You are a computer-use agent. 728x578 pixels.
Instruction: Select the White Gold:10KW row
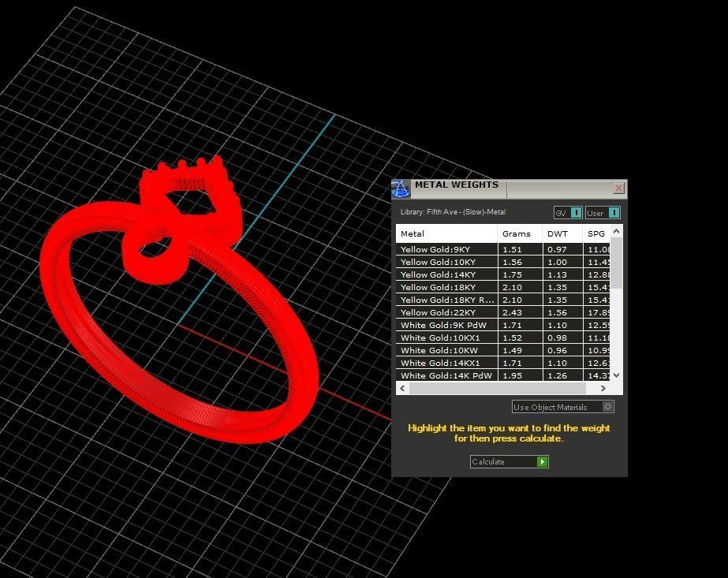click(503, 351)
